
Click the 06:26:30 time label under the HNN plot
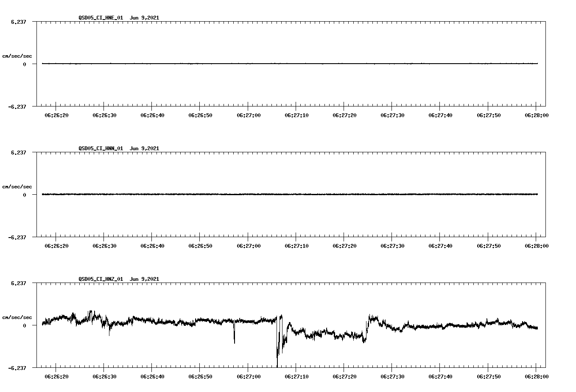coord(104,246)
